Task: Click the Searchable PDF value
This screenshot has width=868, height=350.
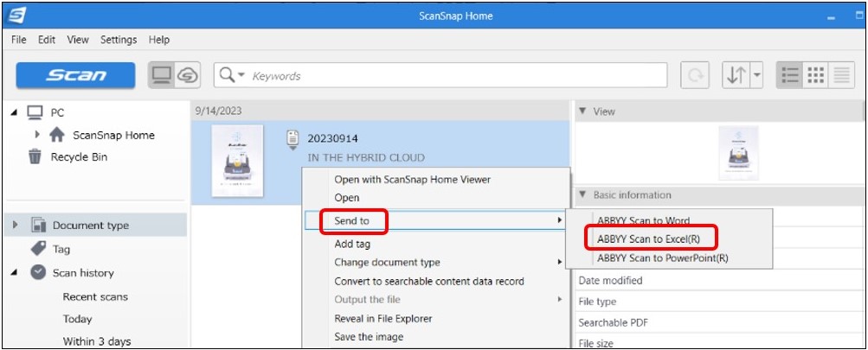Action: click(612, 322)
